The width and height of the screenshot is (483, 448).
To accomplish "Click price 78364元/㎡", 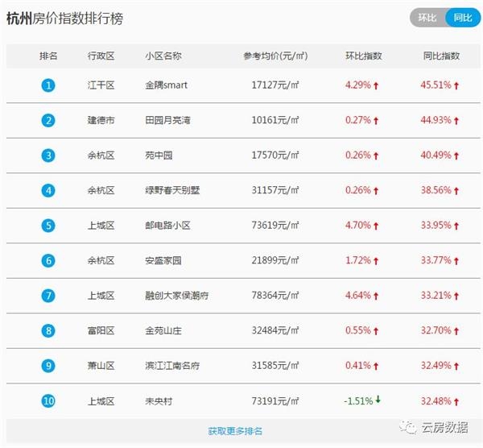I will [x=275, y=296].
